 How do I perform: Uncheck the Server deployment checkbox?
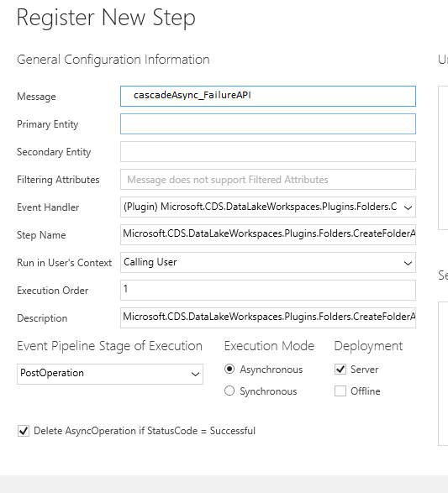point(340,370)
